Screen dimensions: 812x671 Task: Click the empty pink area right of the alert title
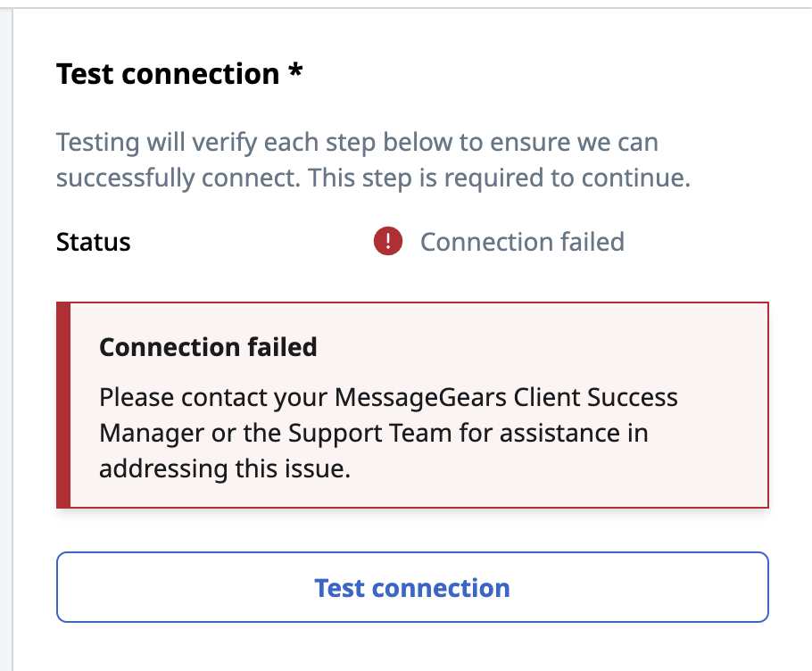click(x=539, y=347)
